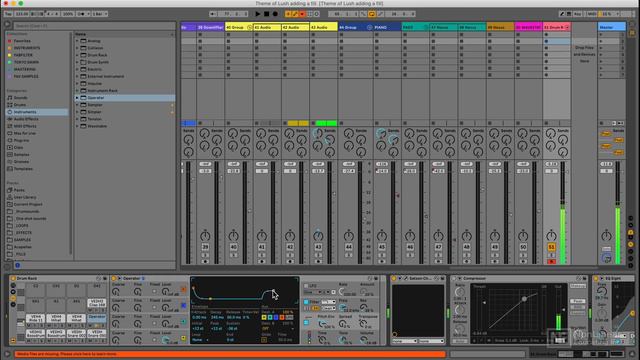Image resolution: width=640 pixels, height=360 pixels.
Task: Select the 41 Audio track header
Action: (267, 27)
